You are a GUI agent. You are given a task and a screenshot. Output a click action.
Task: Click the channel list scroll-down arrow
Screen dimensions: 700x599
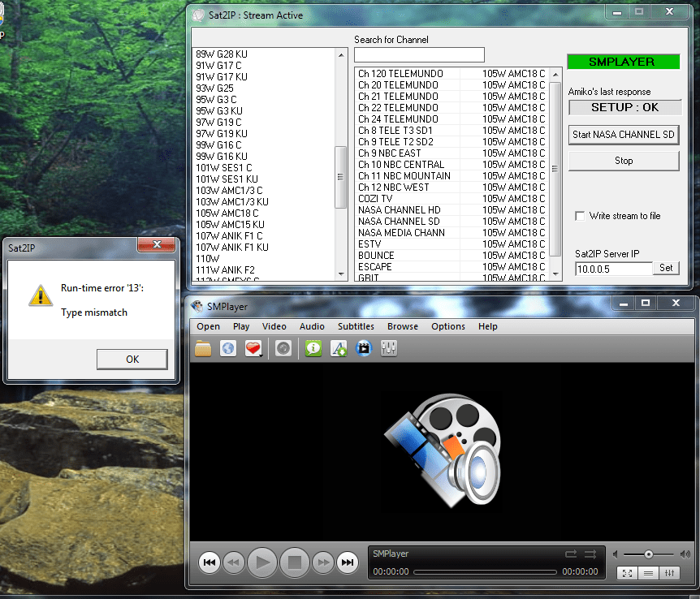pyautogui.click(x=555, y=274)
